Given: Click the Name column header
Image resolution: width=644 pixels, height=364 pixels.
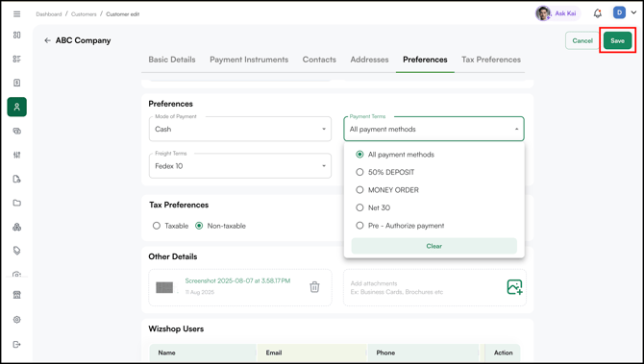Looking at the screenshot, I should tap(166, 352).
